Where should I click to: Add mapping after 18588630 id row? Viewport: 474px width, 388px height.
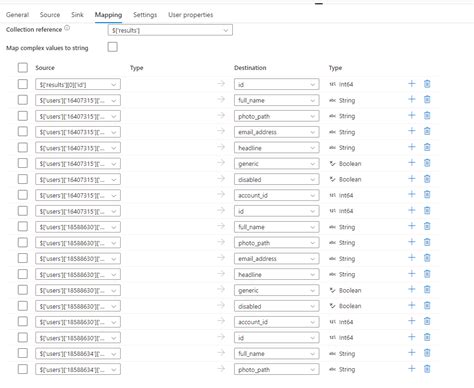pyautogui.click(x=412, y=337)
